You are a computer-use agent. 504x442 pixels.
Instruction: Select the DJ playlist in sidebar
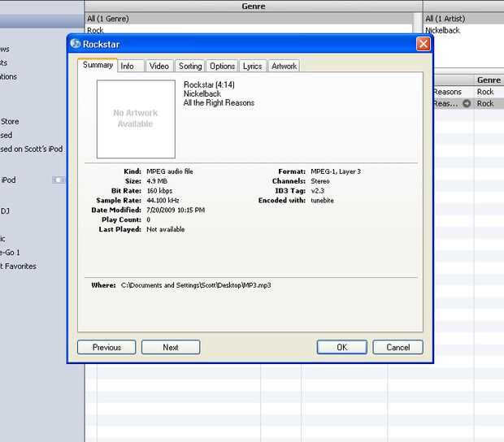click(5, 210)
